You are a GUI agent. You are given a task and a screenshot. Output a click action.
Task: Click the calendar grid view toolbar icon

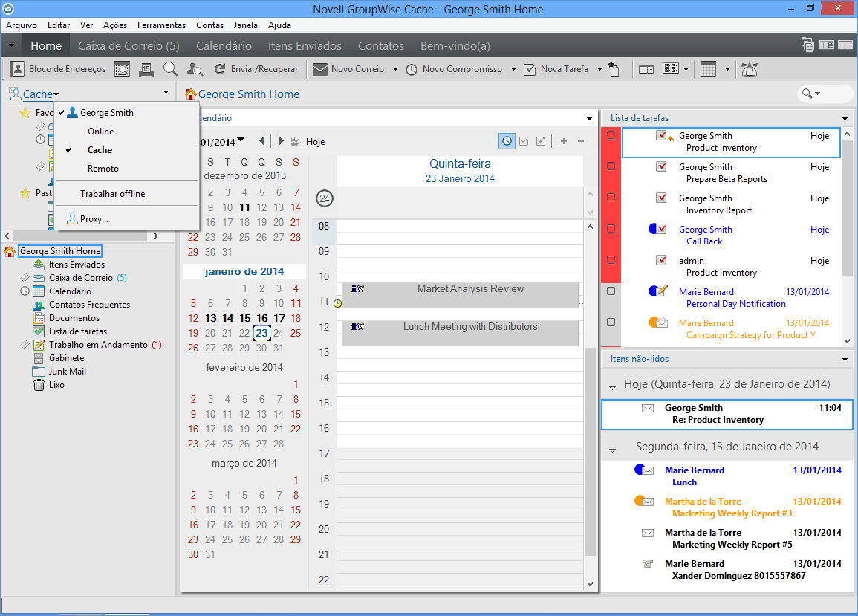point(708,69)
